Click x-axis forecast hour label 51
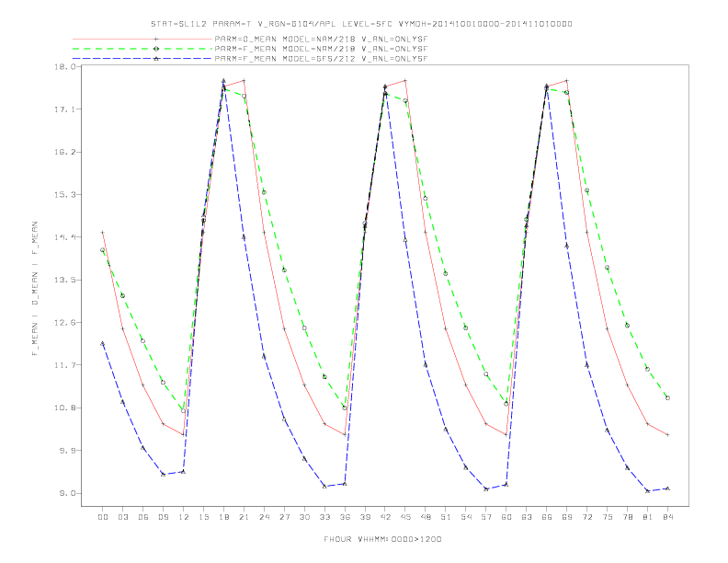 click(x=446, y=517)
